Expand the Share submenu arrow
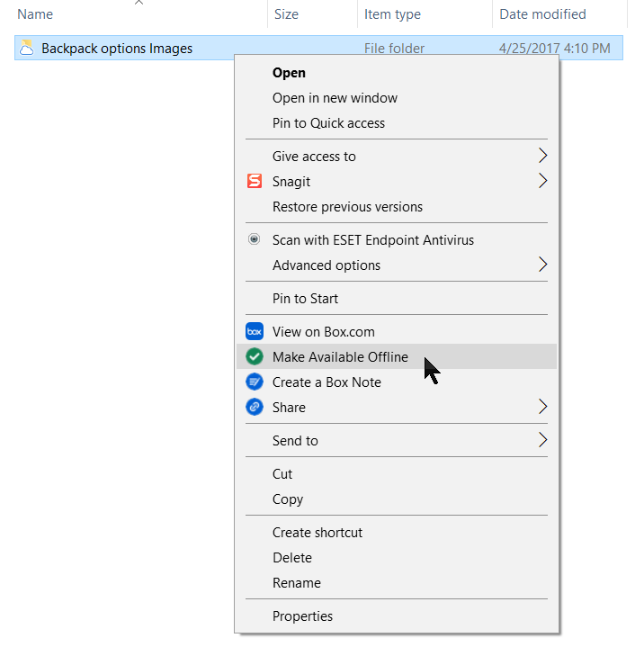 coord(542,408)
